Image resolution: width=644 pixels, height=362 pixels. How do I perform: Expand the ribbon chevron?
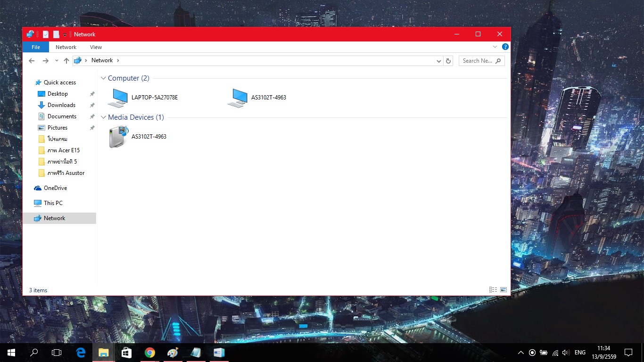(x=495, y=47)
